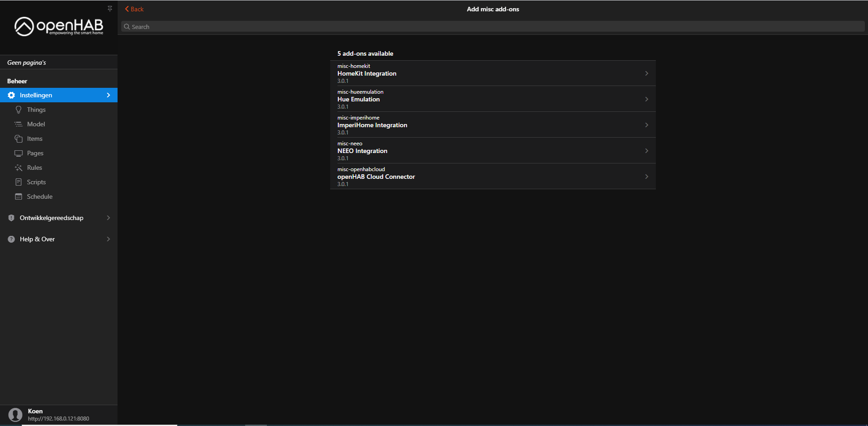This screenshot has width=868, height=426.
Task: Click misc-imperihome identifier text
Action: click(x=358, y=118)
